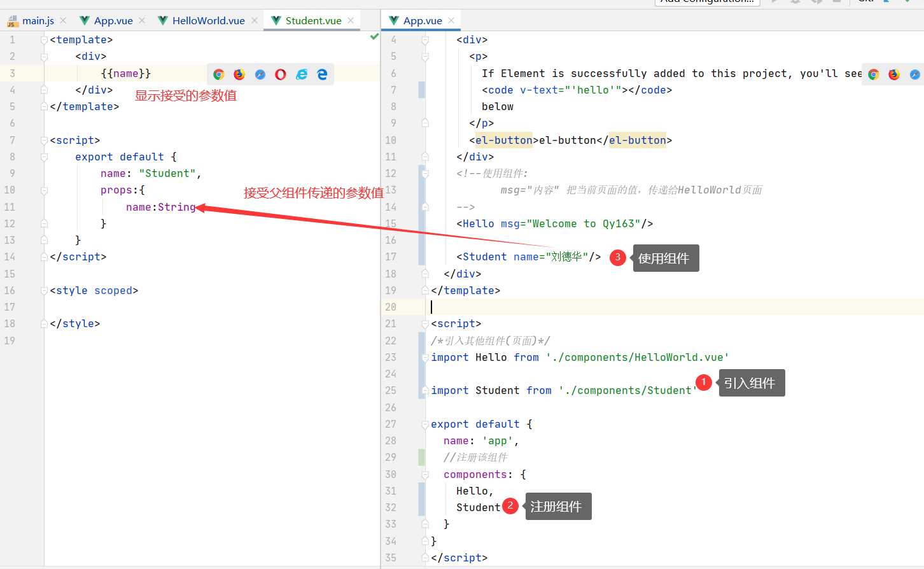Click the name: "Student" line in Student.vue

pos(151,173)
